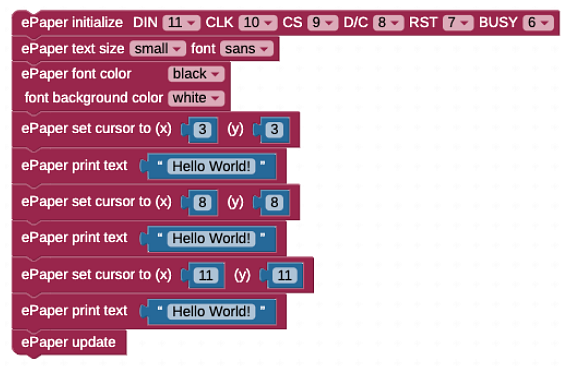Edit the second Hello World! text field
This screenshot has width=566, height=366.
click(211, 239)
